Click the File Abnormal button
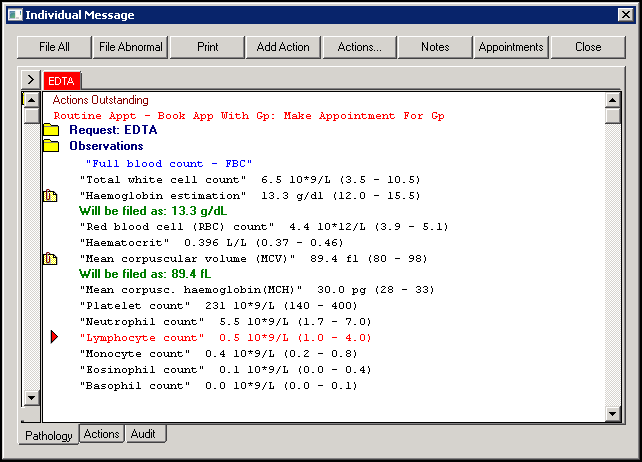Viewport: 642px width, 462px height. point(130,47)
